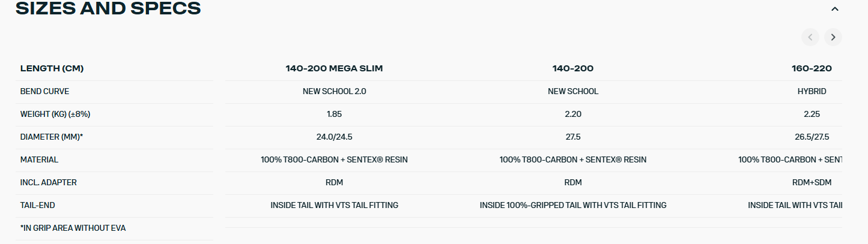The width and height of the screenshot is (868, 244).
Task: Select the 1.85 weight value
Action: [x=334, y=114]
